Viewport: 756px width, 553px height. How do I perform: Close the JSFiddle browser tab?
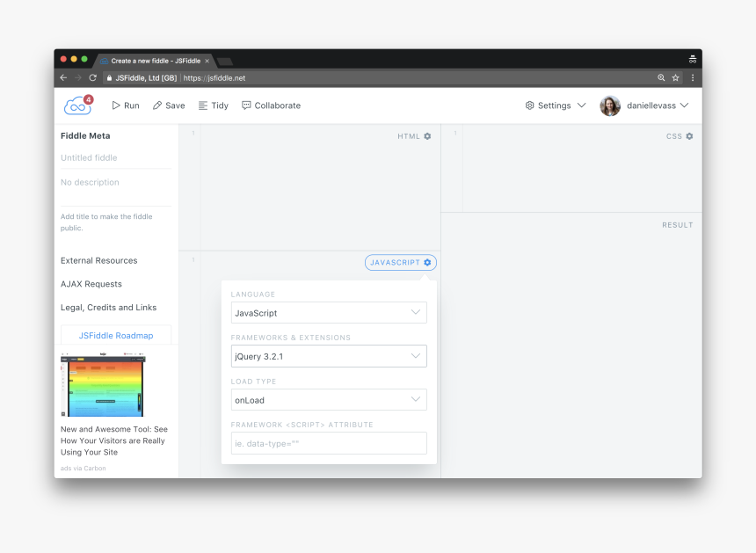[207, 62]
